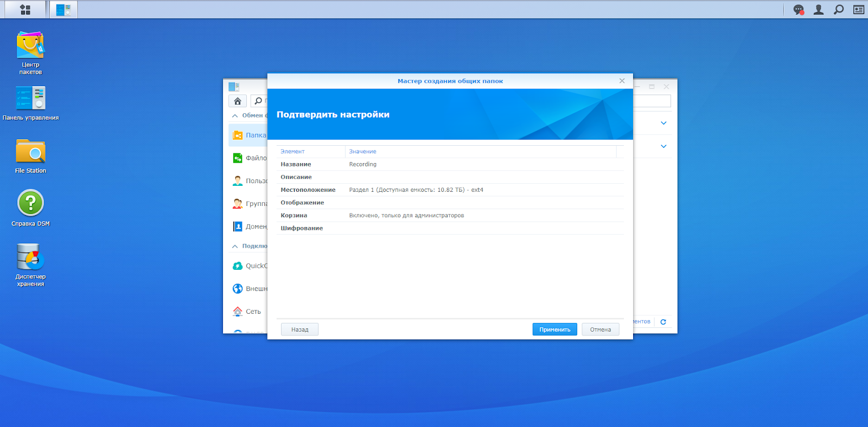Select the Название row with Recording
The width and height of the screenshot is (868, 427).
click(x=450, y=164)
